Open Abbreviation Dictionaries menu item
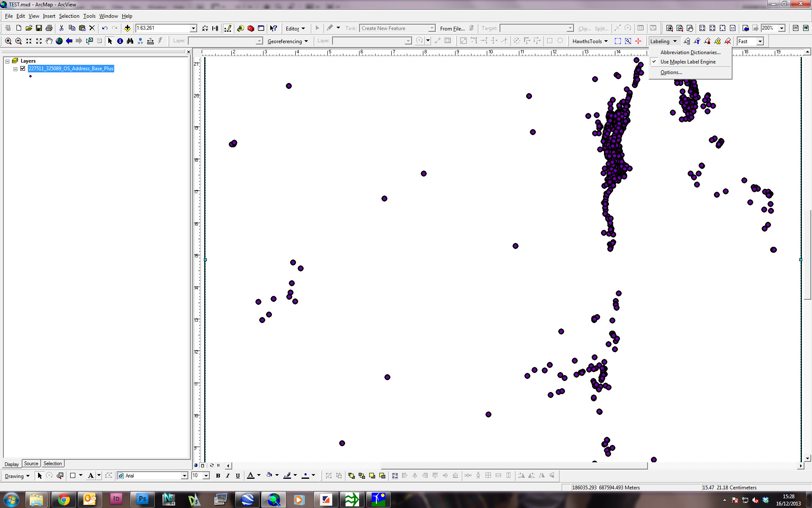The height and width of the screenshot is (508, 812). 690,52
